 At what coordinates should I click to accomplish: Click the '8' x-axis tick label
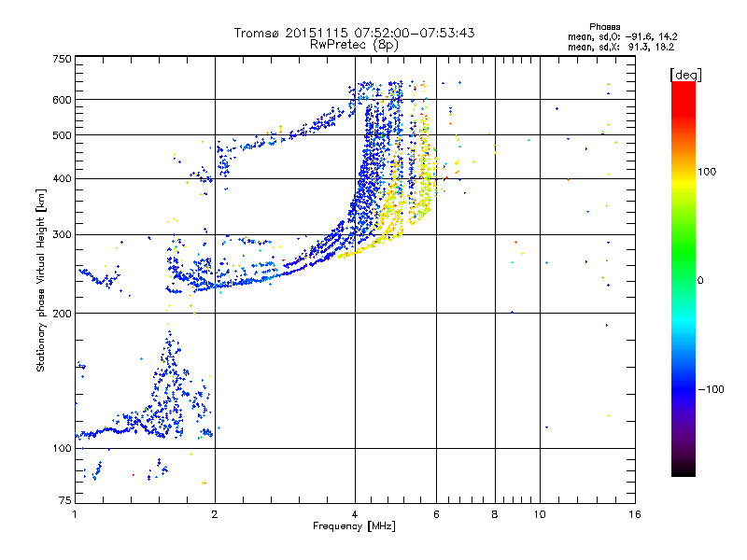tap(495, 514)
